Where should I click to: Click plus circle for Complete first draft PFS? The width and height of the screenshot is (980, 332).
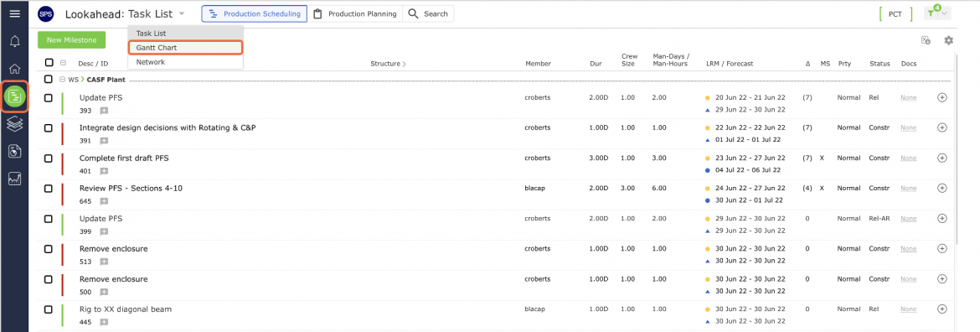942,158
